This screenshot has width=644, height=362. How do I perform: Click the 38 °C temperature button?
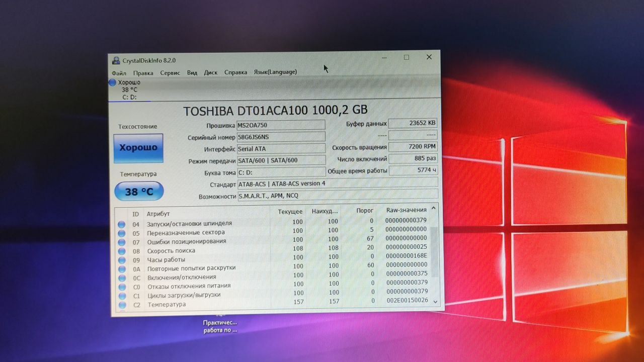tap(139, 192)
